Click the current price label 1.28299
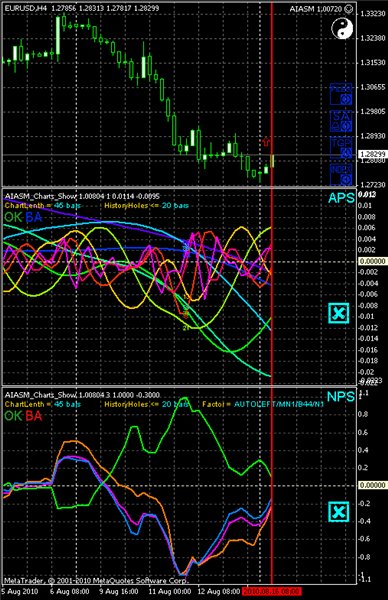 point(372,154)
